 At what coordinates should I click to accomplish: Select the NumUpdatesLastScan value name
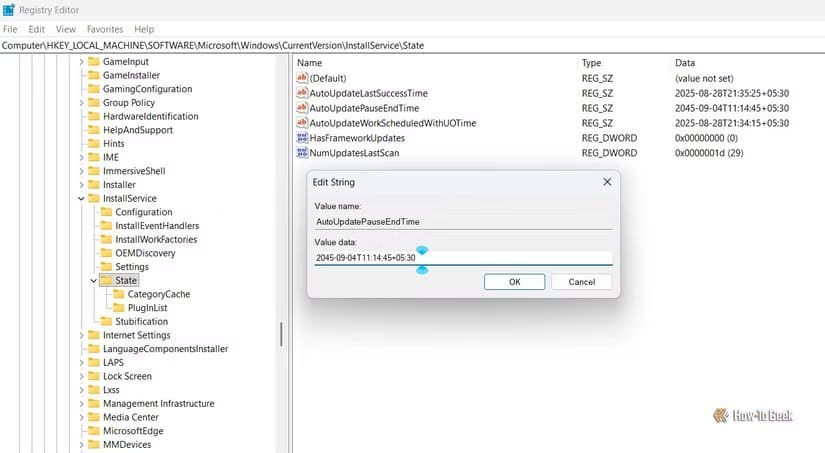click(354, 153)
